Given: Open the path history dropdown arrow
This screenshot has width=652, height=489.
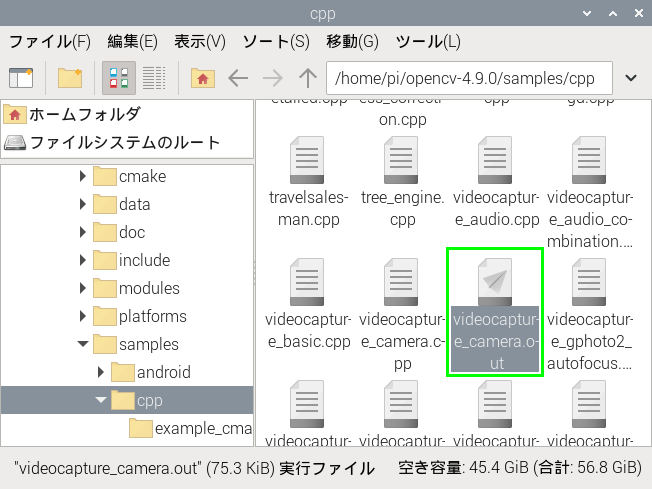Looking at the screenshot, I should pos(631,78).
